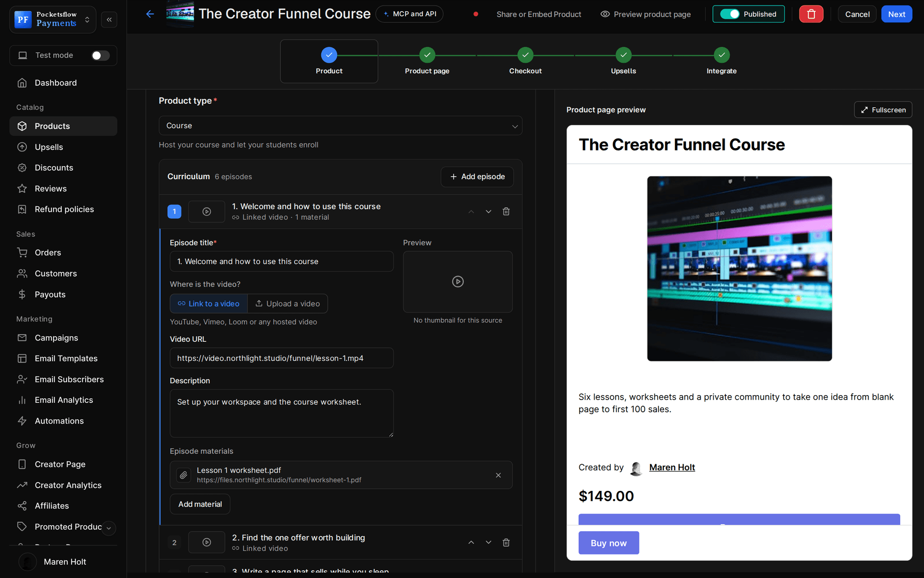Remove Lesson 1 worksheet.pdf material
The height and width of the screenshot is (578, 924).
(498, 475)
